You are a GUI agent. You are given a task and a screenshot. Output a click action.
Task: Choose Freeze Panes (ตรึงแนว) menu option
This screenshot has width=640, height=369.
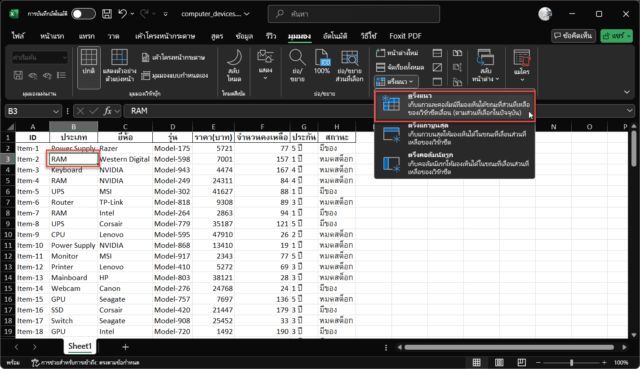tap(455, 105)
